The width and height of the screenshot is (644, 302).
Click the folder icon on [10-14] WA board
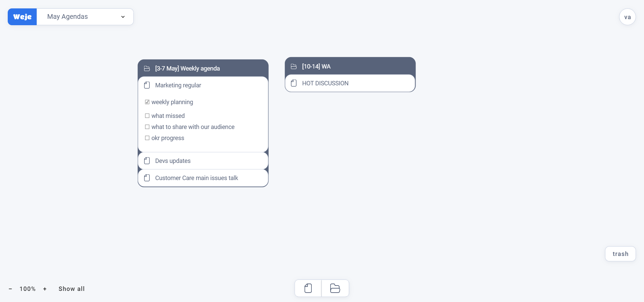pyautogui.click(x=294, y=66)
